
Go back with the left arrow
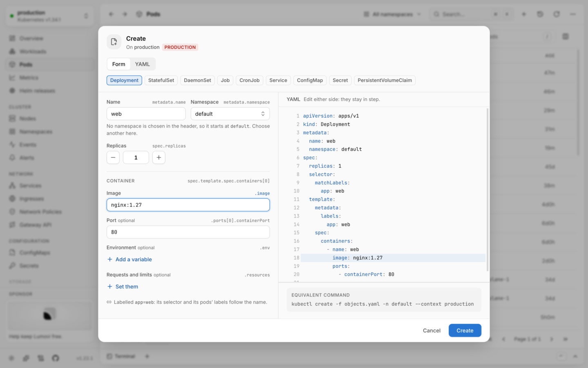(111, 14)
